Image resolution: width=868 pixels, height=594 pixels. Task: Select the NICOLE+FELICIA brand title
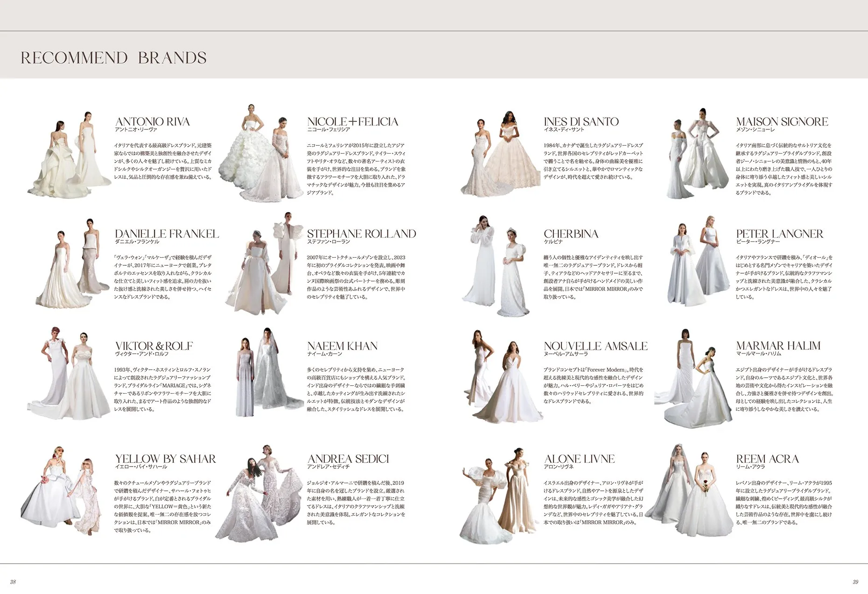pos(353,122)
